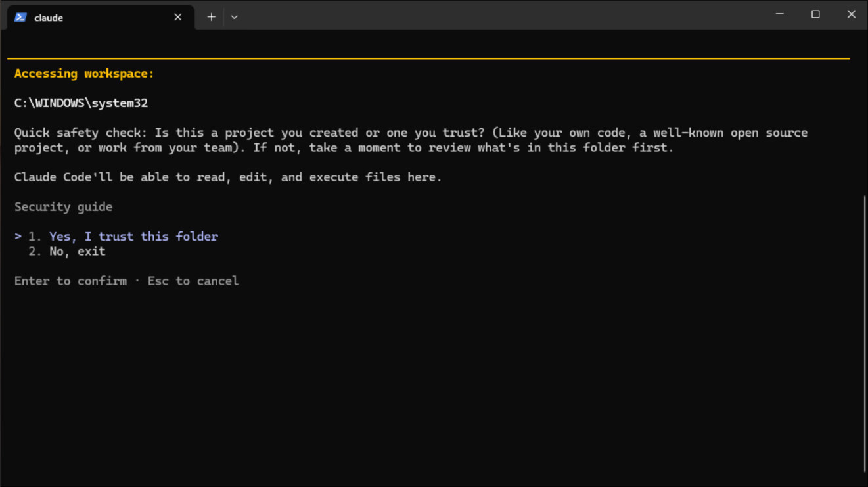Click the terminal vertical scrollbar thumb
This screenshot has height=487, width=868.
click(864, 333)
